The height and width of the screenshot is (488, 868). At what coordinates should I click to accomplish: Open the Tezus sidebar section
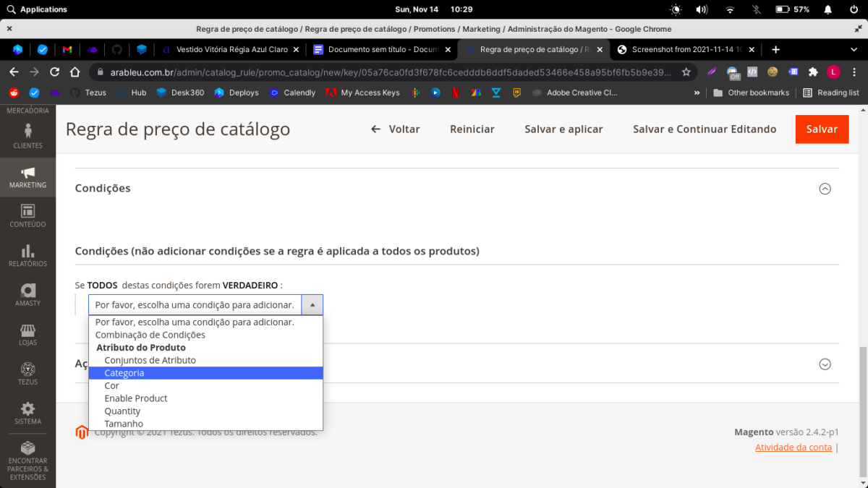(27, 373)
